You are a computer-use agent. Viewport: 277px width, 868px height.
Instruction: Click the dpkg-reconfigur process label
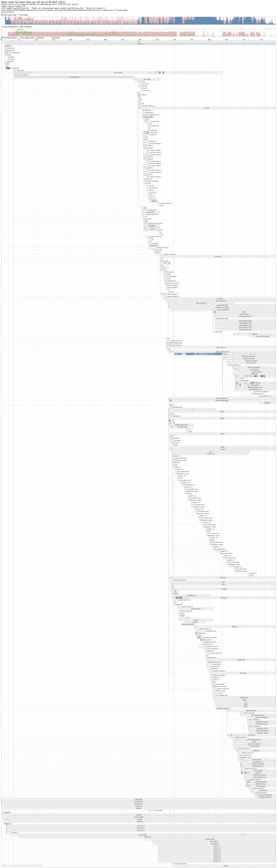pyautogui.click(x=211, y=638)
